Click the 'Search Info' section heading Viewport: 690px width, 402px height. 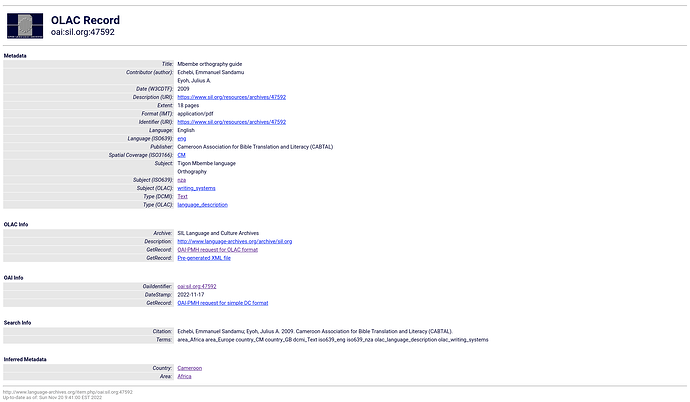pos(17,323)
